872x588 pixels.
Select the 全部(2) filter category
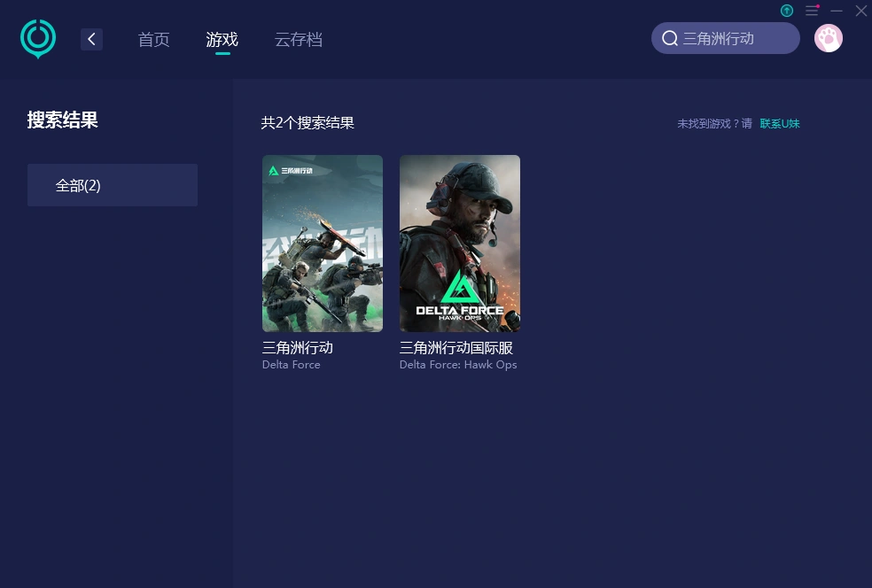[x=113, y=185]
